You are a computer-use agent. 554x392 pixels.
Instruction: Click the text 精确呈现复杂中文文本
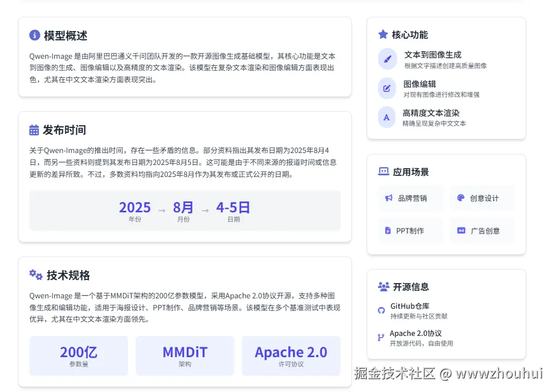point(434,124)
